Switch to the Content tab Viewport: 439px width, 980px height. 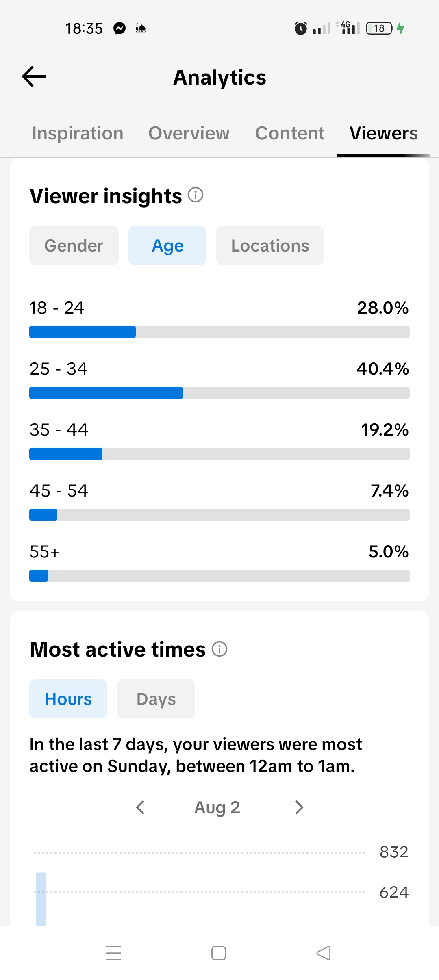point(290,133)
